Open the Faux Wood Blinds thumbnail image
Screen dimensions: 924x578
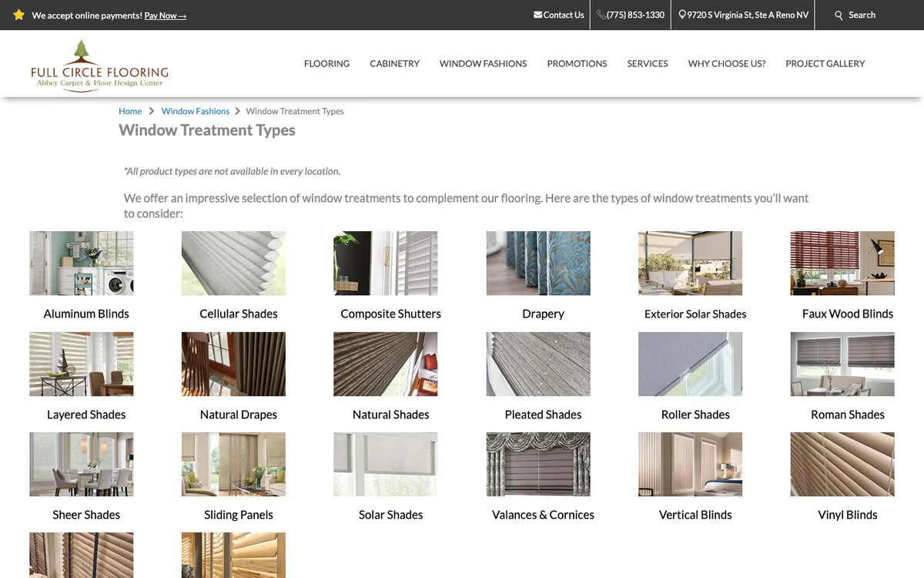pos(842,263)
